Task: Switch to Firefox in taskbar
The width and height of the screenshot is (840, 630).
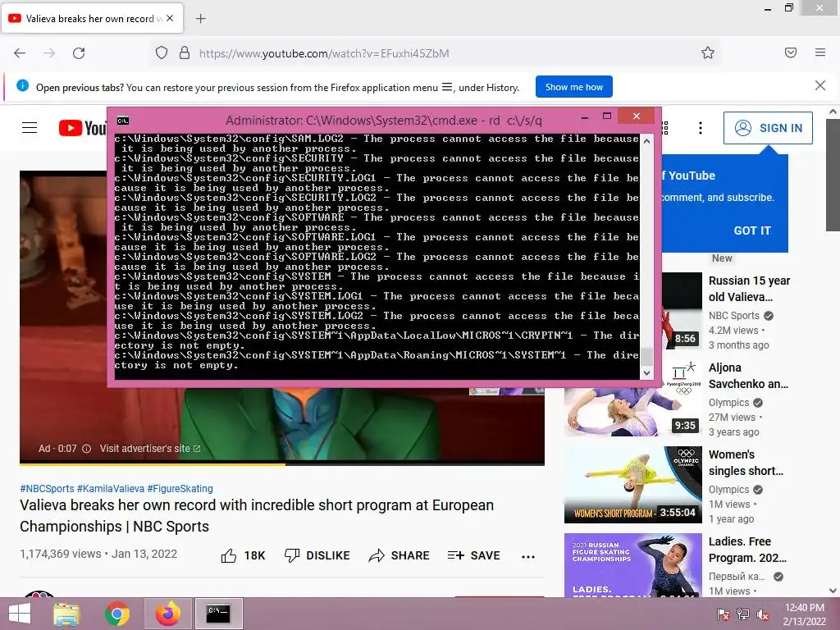Action: click(167, 614)
